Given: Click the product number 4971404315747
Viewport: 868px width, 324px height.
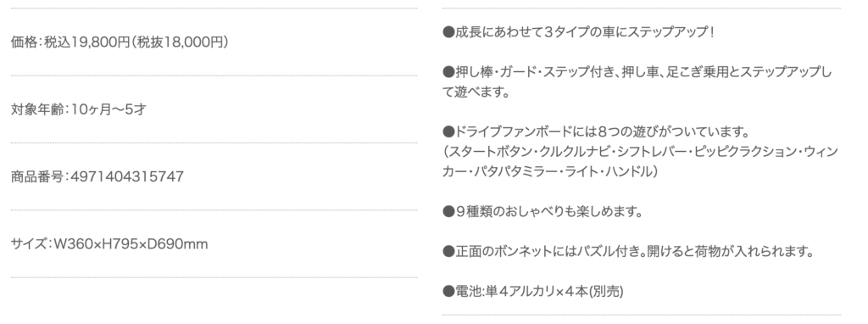Looking at the screenshot, I should 128,177.
